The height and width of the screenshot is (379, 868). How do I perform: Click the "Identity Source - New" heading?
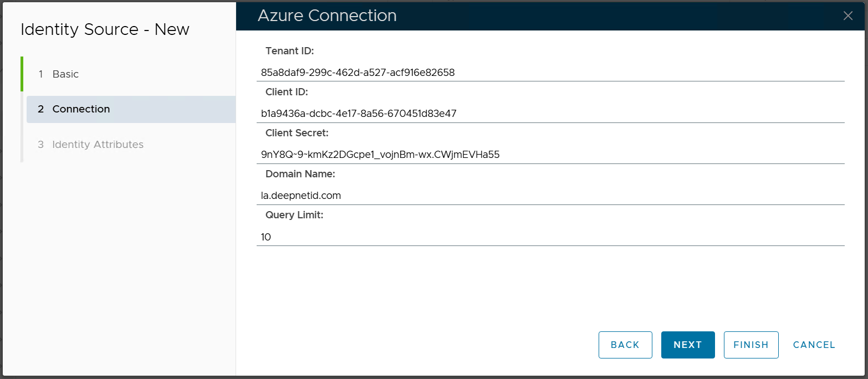pyautogui.click(x=105, y=29)
